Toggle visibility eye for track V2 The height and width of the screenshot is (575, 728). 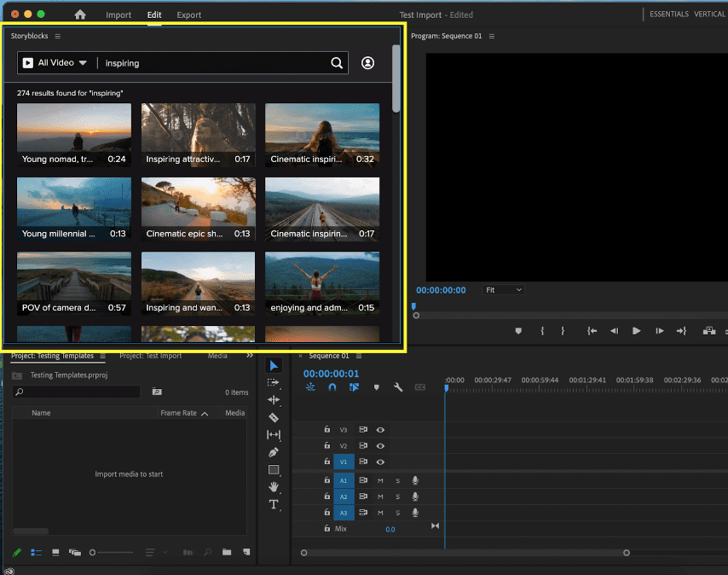click(380, 445)
